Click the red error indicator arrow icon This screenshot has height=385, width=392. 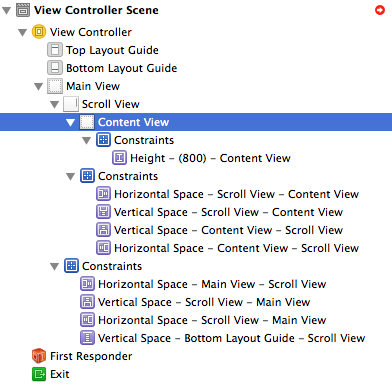pyautogui.click(x=380, y=10)
